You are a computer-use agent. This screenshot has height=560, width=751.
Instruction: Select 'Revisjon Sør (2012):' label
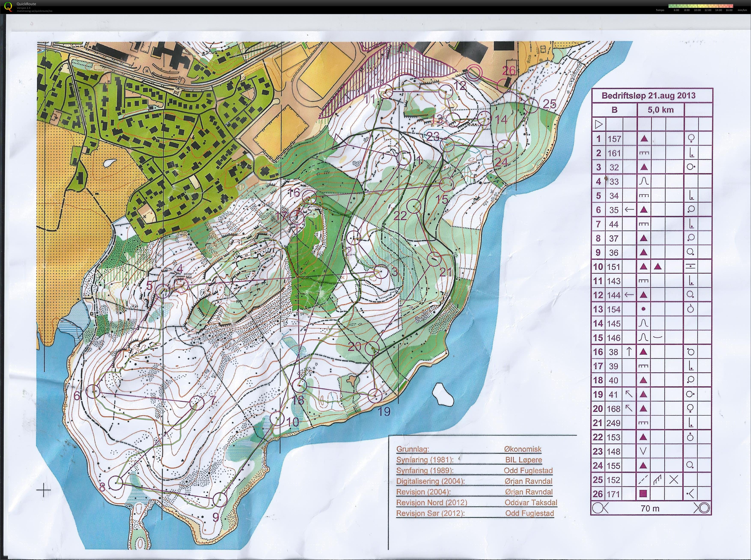[x=430, y=513]
